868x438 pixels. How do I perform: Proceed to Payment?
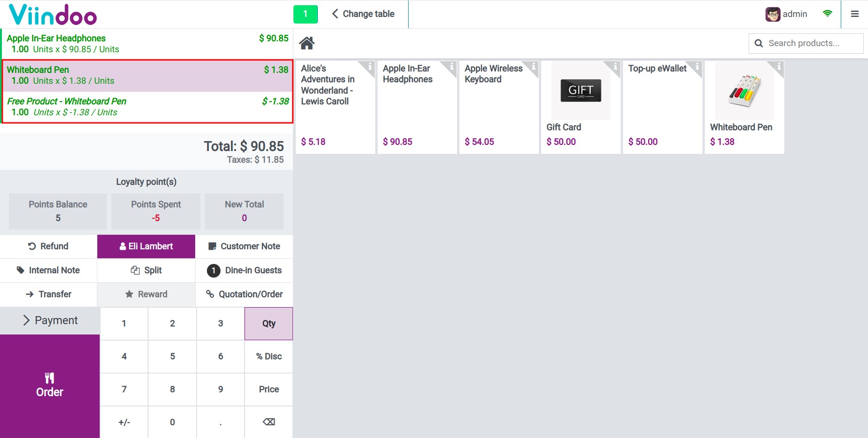point(50,321)
